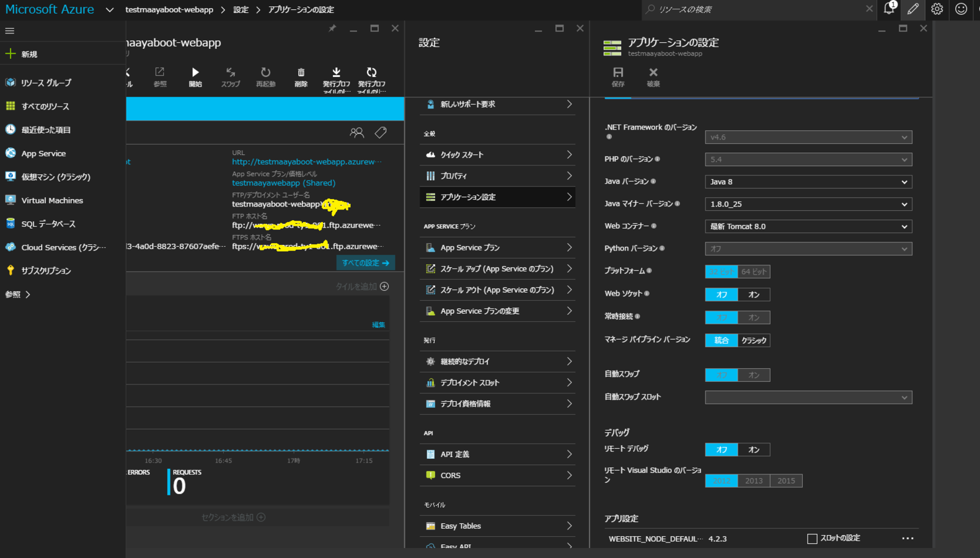Open リソース グループ in sidebar

62,82
